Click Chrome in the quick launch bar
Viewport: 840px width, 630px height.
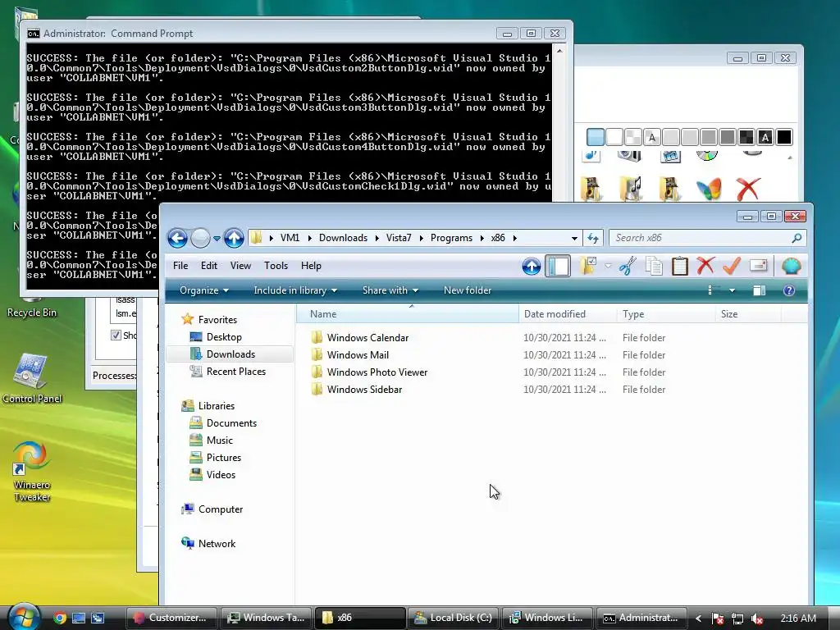(x=59, y=619)
